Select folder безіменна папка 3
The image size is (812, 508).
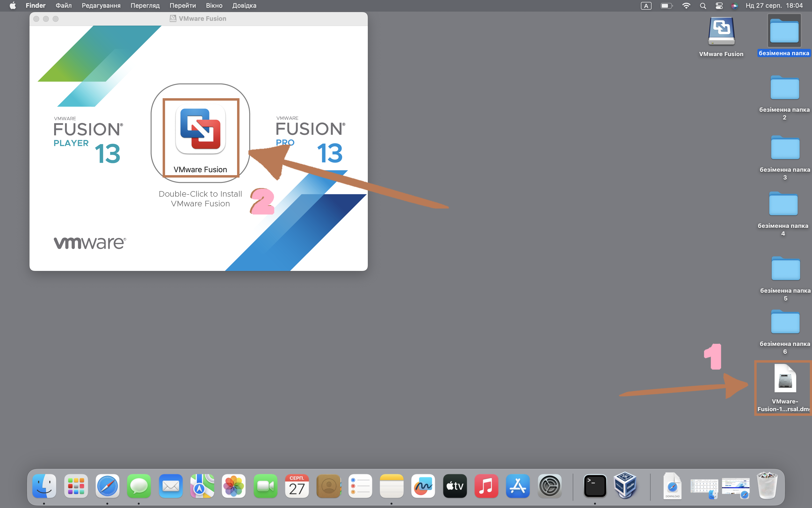tap(785, 148)
